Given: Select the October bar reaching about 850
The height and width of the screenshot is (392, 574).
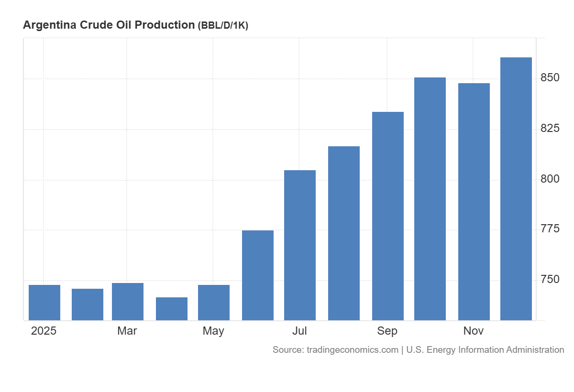Looking at the screenshot, I should tap(430, 198).
